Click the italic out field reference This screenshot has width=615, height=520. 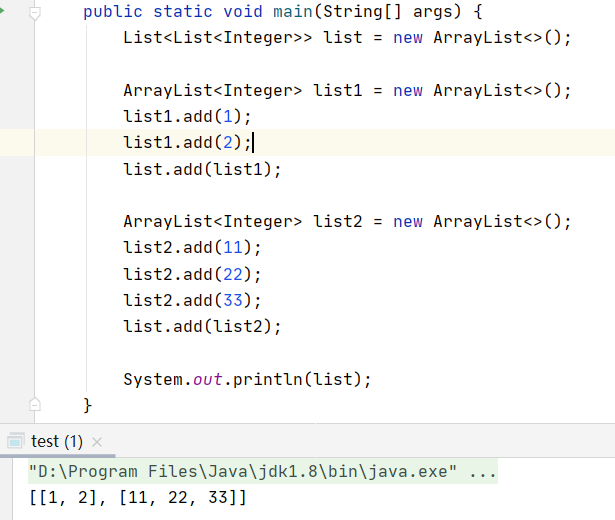pos(208,379)
